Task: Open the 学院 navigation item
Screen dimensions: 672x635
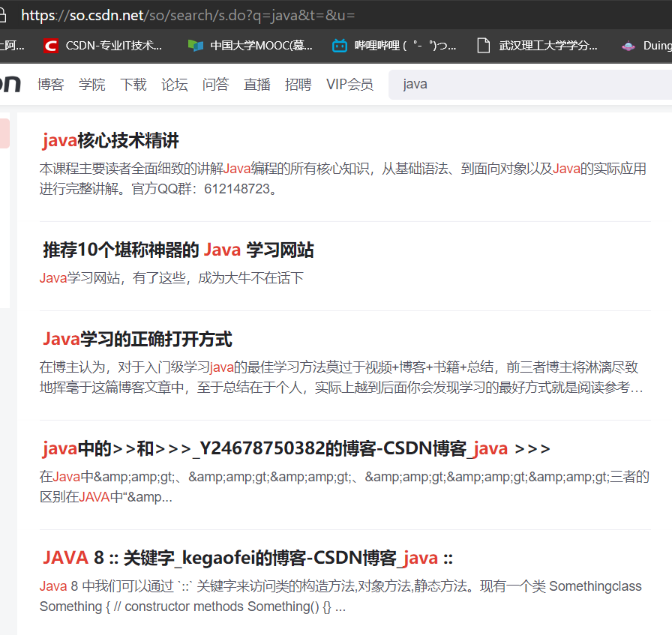Action: pos(91,85)
